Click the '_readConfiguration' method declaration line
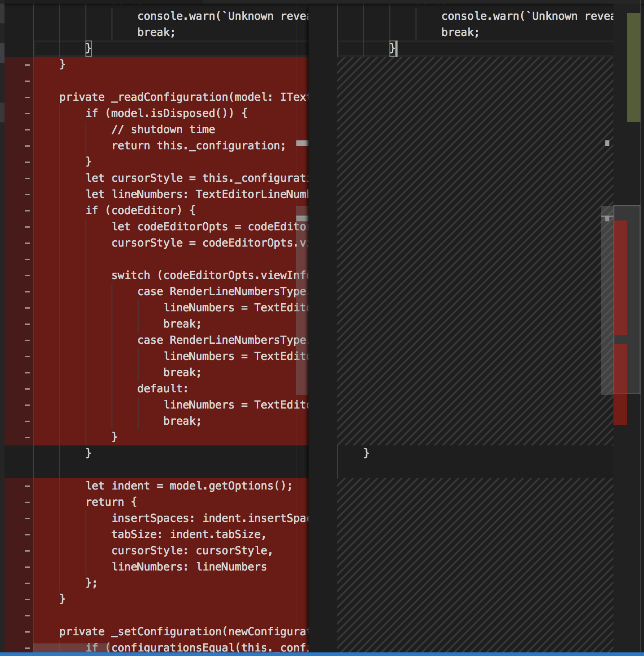 tap(183, 97)
